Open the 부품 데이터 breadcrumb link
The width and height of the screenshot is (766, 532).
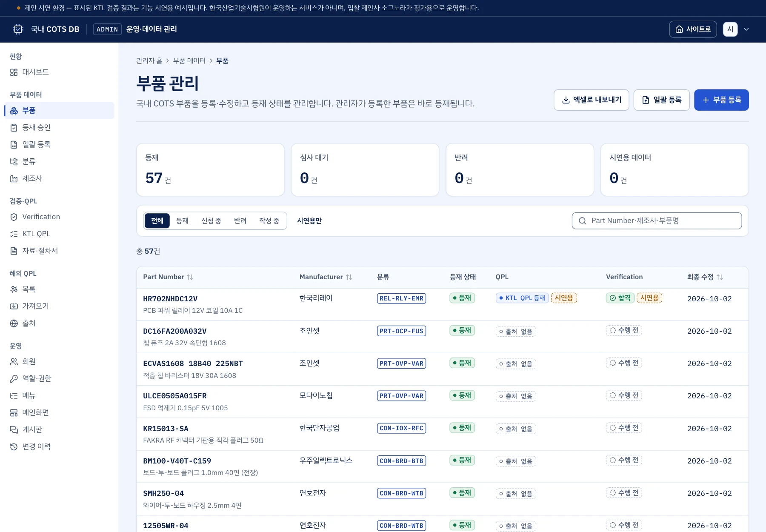189,61
